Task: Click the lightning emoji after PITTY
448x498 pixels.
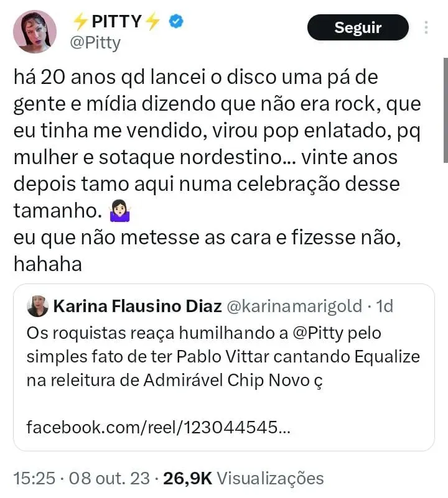Action: [x=153, y=22]
